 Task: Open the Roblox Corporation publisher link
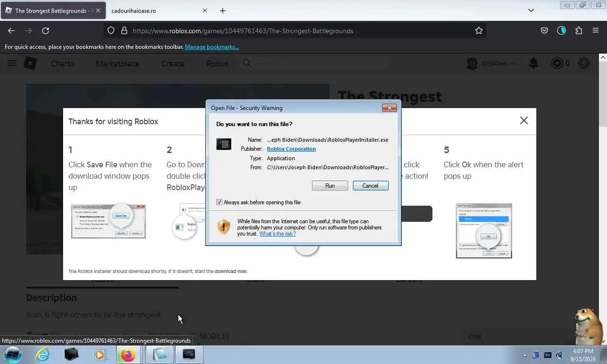tap(291, 149)
